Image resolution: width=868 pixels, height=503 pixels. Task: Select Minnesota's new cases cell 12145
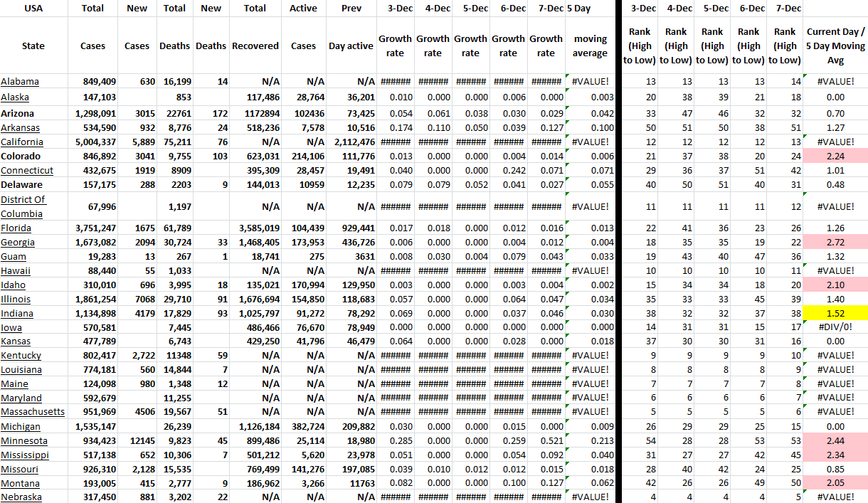point(137,440)
